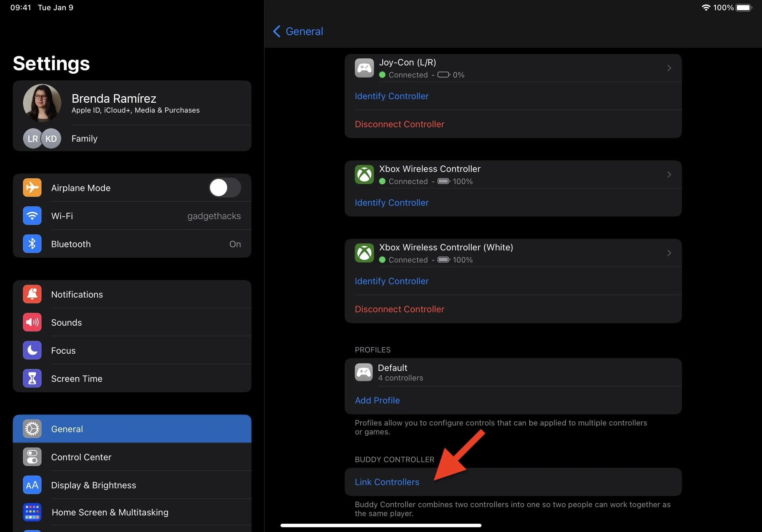Tap the Joy-Con (L/R) gamepad icon

click(x=364, y=68)
